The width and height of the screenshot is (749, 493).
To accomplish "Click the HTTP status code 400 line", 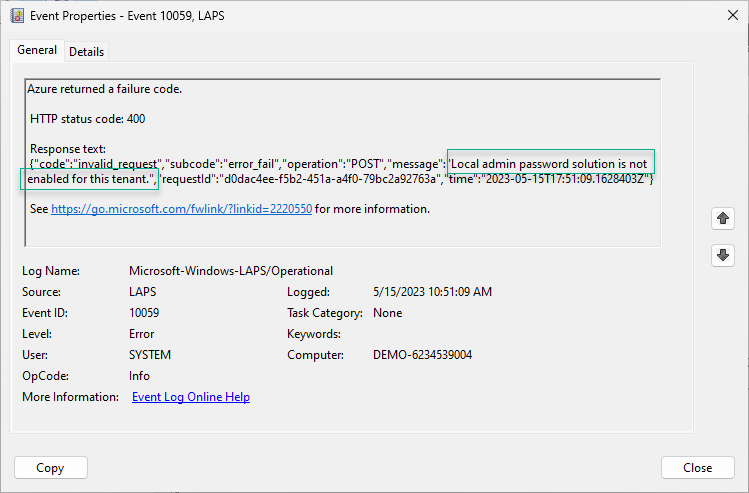I will coord(87,119).
